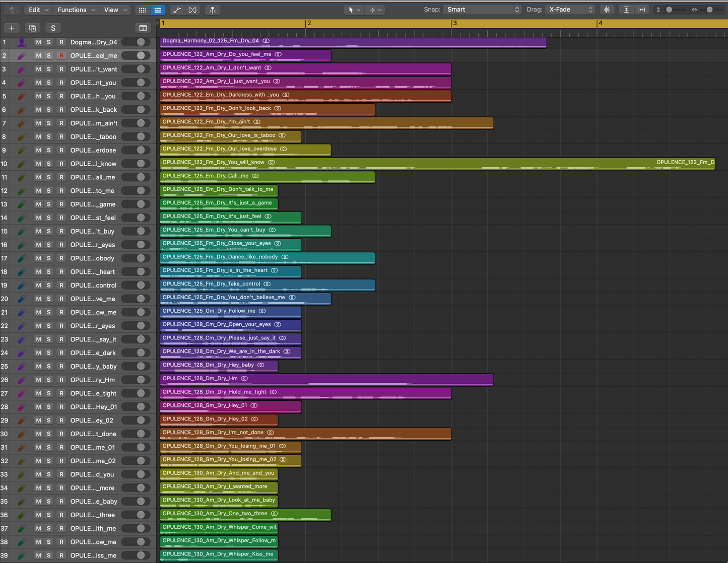This screenshot has height=563, width=728.
Task: Toggle the Waveform Zoom button
Action: pos(607,10)
